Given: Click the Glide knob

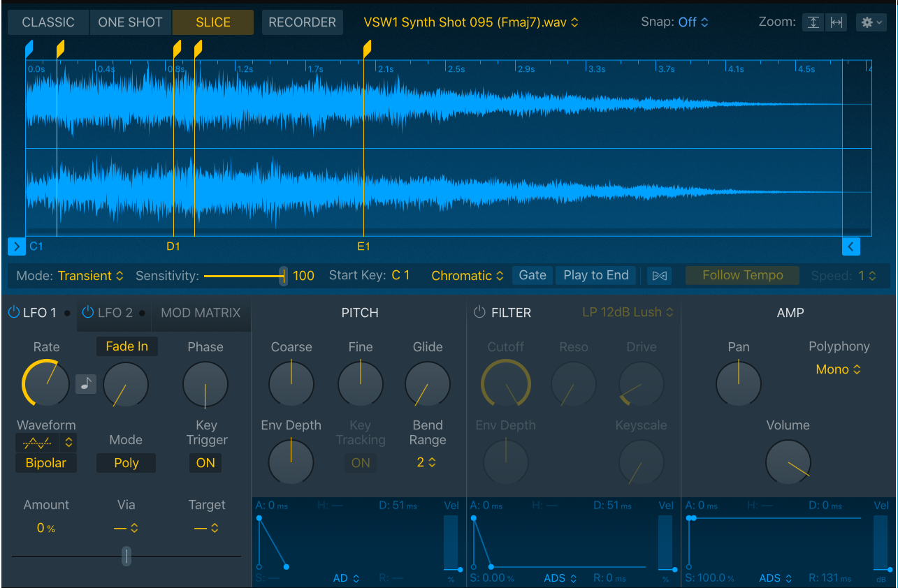Looking at the screenshot, I should coord(428,383).
